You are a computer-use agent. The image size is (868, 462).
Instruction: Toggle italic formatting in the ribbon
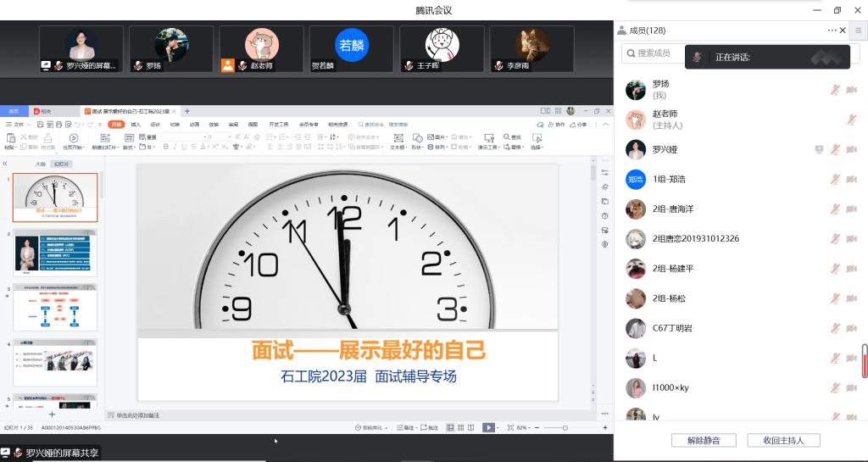click(175, 148)
